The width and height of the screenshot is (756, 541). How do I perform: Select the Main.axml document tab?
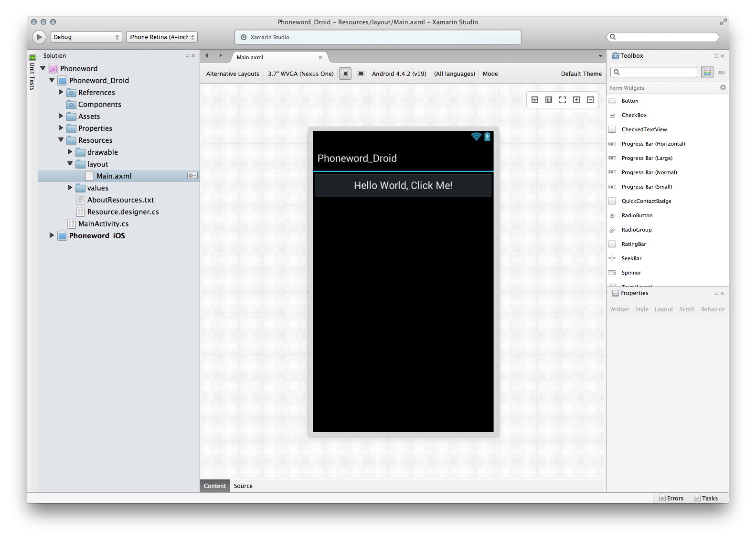[250, 57]
